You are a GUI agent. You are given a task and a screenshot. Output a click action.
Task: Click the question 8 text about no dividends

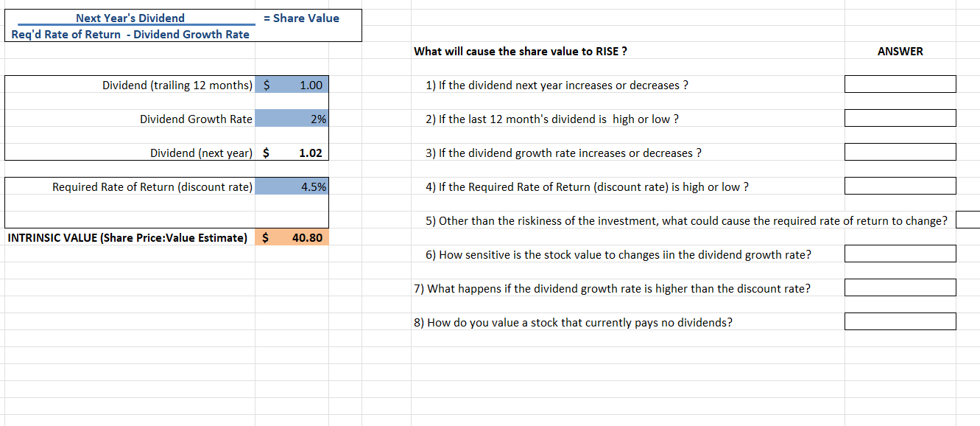point(574,322)
